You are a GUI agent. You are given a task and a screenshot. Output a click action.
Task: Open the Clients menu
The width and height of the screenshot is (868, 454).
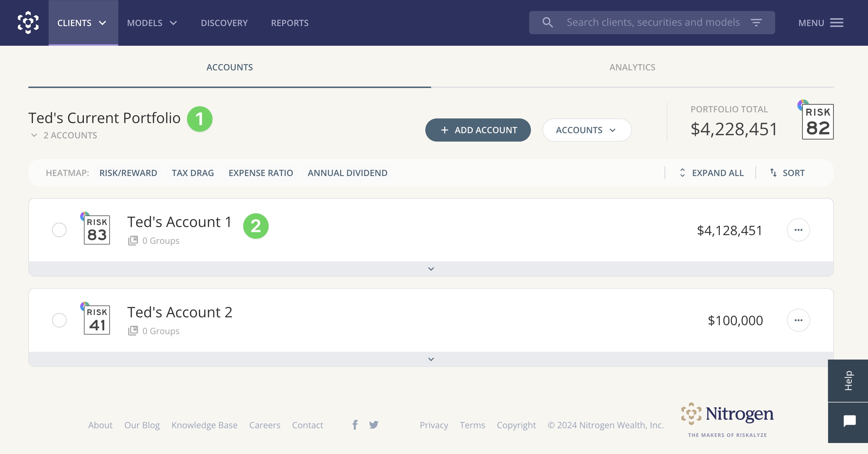point(82,23)
